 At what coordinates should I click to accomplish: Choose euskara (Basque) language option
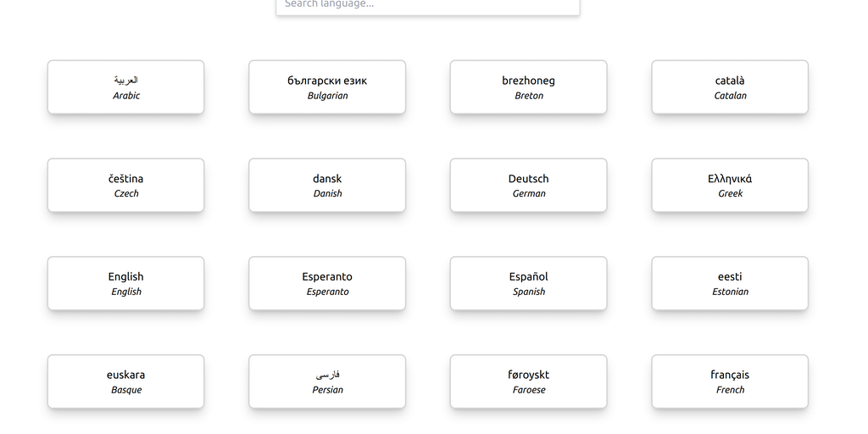tap(125, 381)
